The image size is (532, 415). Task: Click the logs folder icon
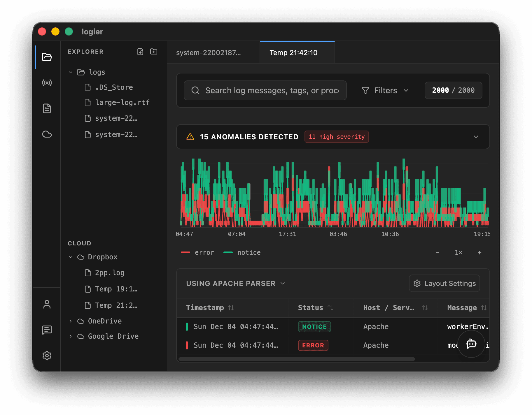click(x=81, y=72)
